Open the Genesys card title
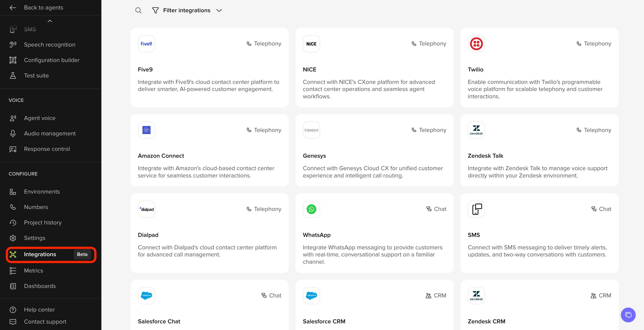Viewport: 644px width, 330px height. 314,156
